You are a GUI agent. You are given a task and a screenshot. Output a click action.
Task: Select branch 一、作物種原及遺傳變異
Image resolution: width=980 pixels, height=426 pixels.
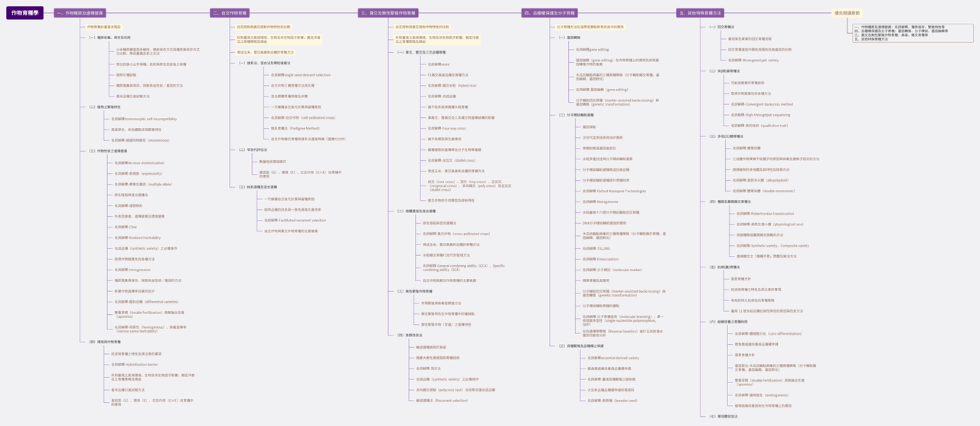80,13
